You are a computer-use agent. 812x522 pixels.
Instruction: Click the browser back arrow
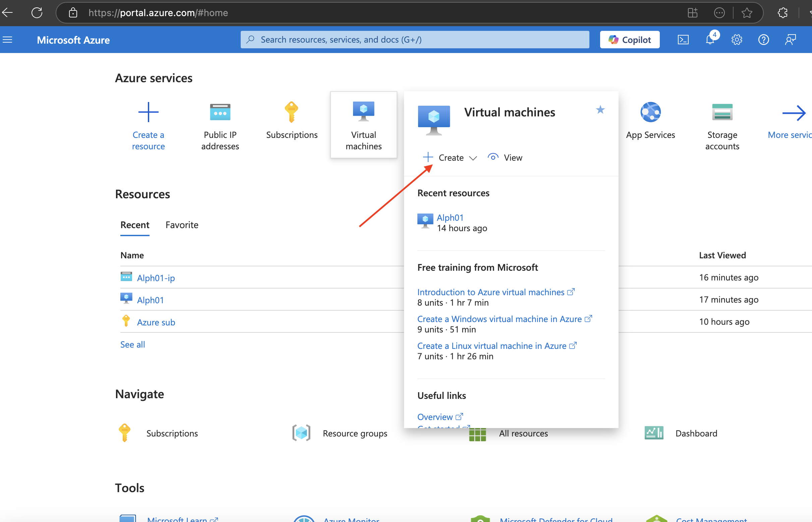(7, 13)
